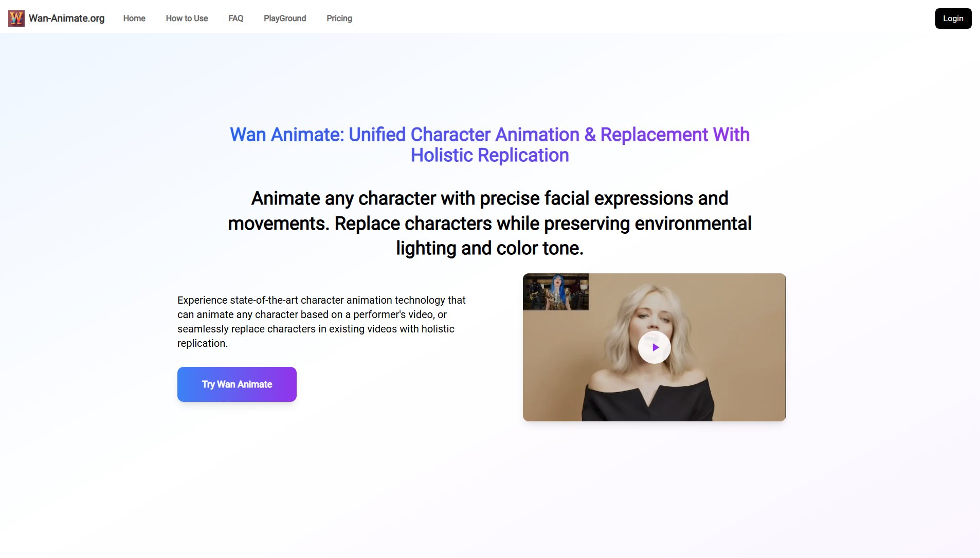The width and height of the screenshot is (980, 558).
Task: Click the Login button
Action: point(953,18)
